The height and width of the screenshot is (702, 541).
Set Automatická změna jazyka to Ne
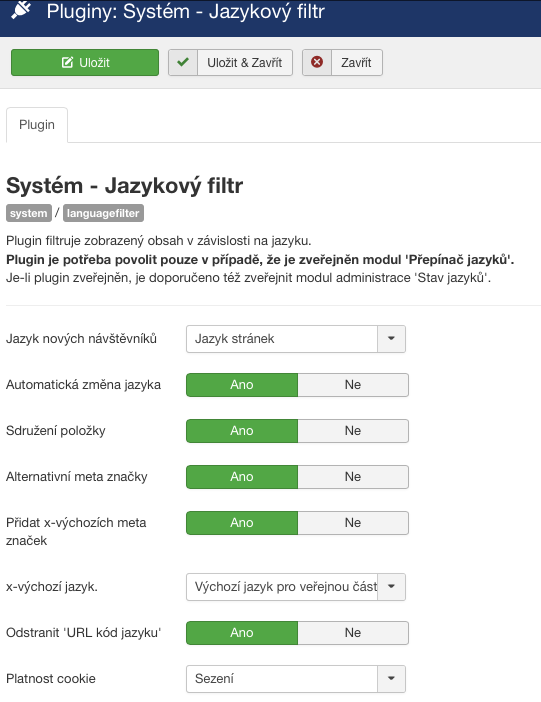(353, 385)
